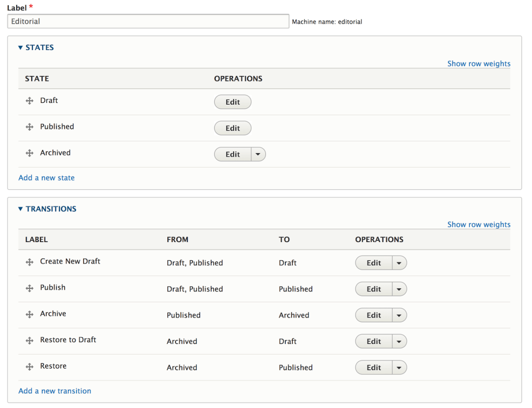Open operations dropdown for Restore transition
This screenshot has height=408, width=532.
pos(399,368)
